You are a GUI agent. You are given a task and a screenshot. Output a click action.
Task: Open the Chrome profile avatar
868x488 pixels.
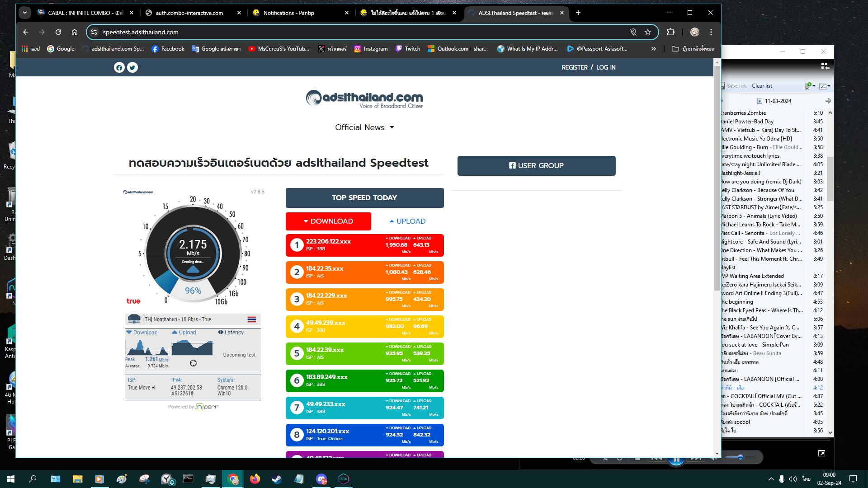(x=695, y=32)
